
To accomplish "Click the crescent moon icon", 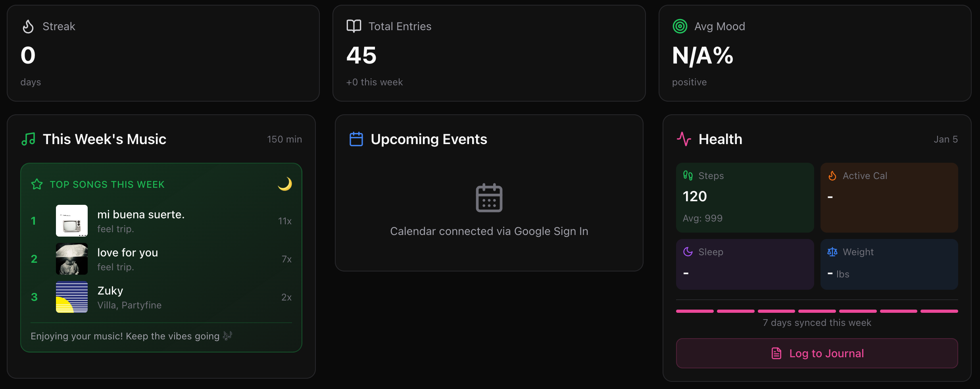I will click(x=285, y=184).
